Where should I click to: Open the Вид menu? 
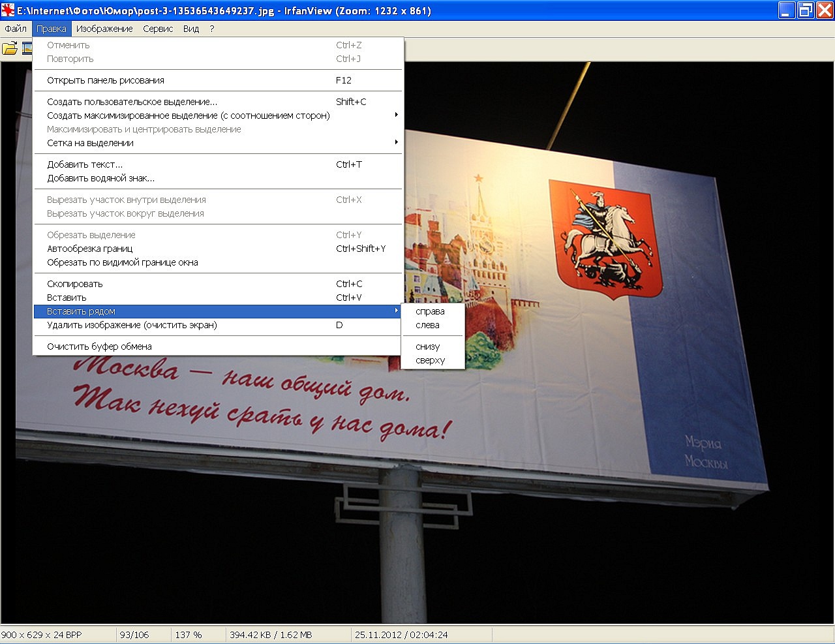(x=191, y=29)
